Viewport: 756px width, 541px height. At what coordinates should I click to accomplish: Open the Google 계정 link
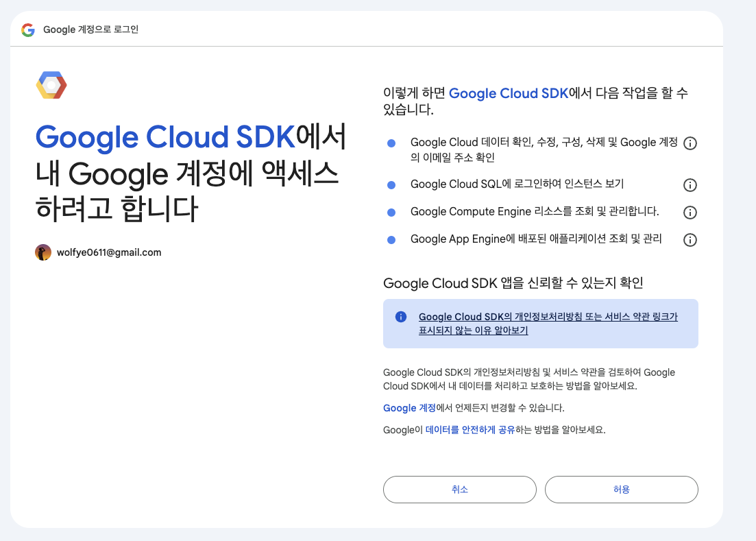pos(409,408)
